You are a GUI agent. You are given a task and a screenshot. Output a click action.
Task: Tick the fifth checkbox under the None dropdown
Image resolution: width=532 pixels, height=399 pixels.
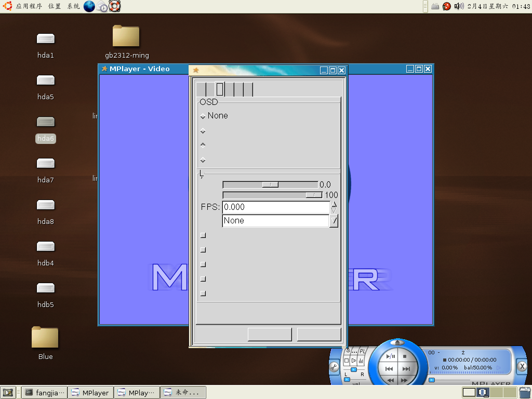(x=203, y=294)
